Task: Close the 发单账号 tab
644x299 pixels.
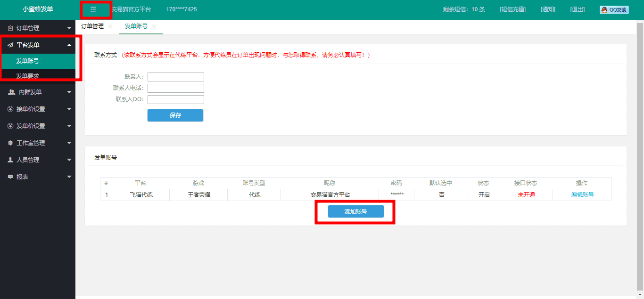Action: tap(154, 27)
